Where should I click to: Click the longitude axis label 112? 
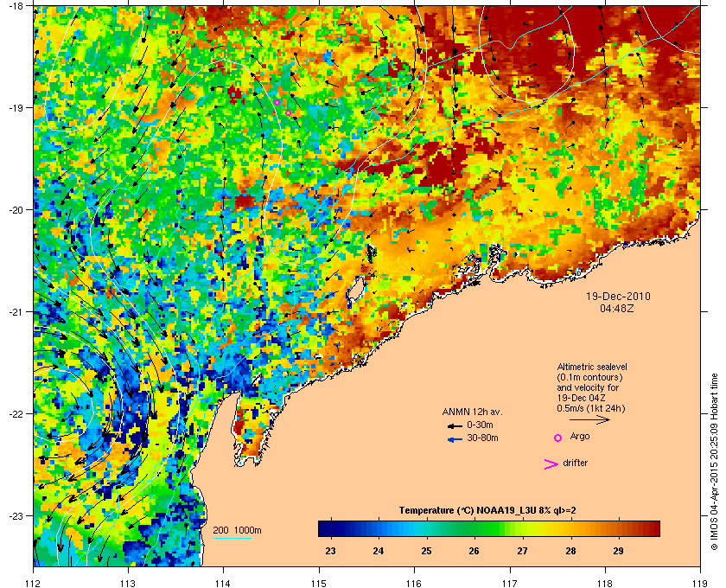tap(34, 583)
